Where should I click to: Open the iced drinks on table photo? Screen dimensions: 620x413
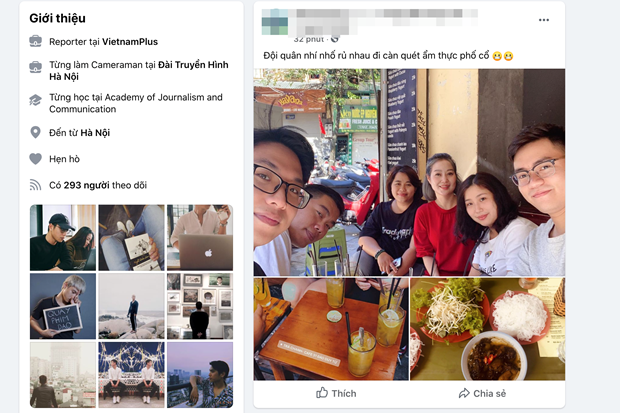331,329
